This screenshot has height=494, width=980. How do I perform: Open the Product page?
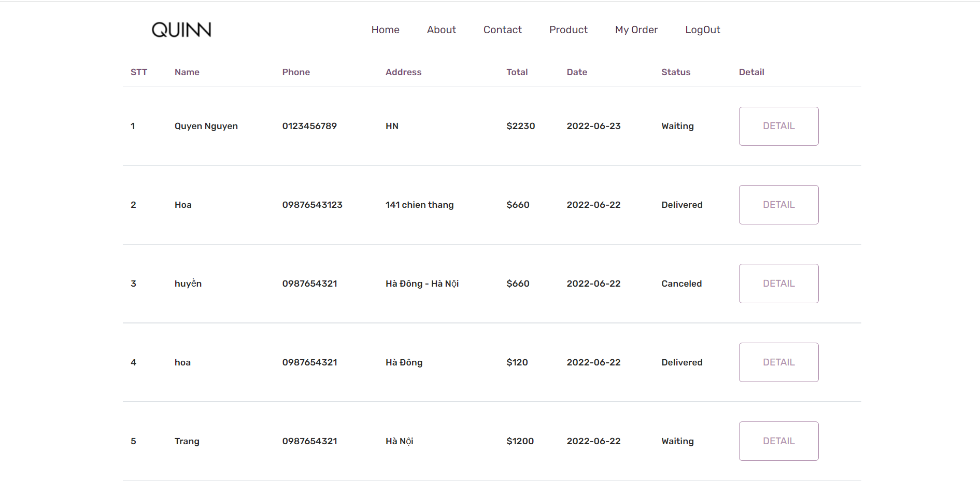tap(568, 30)
